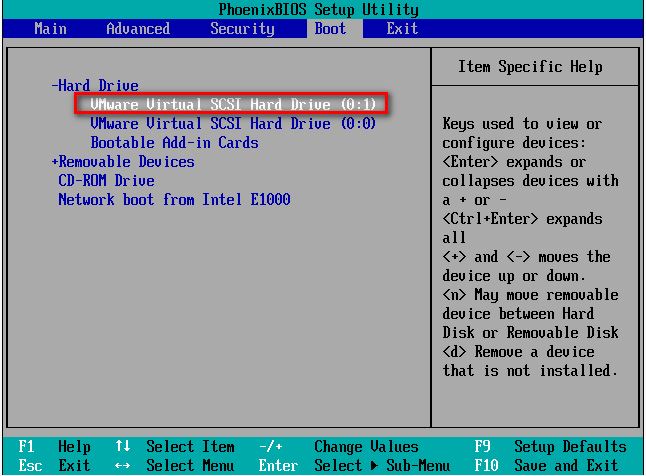Click the PhoenixBIOS Setup Utility title
This screenshot has width=646, height=476.
tap(318, 9)
